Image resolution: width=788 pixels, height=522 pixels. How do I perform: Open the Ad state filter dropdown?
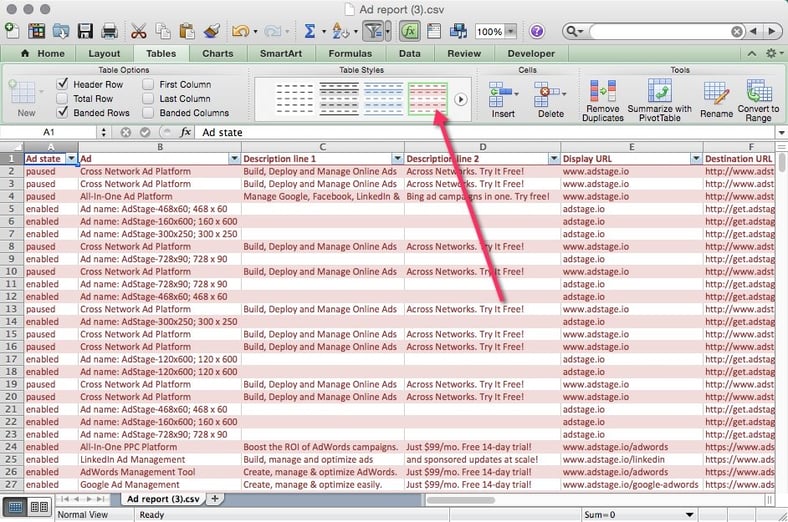pos(71,159)
